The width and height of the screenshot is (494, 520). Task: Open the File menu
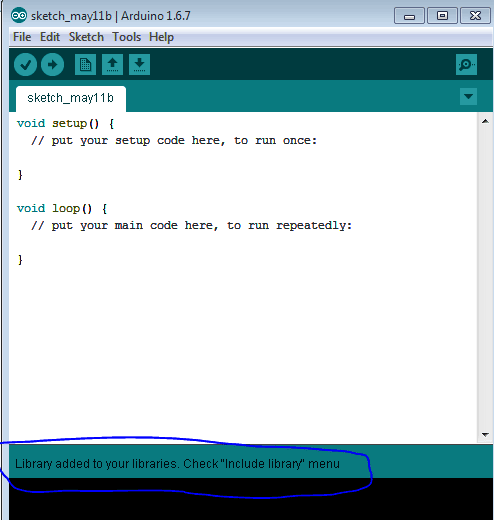(x=22, y=37)
